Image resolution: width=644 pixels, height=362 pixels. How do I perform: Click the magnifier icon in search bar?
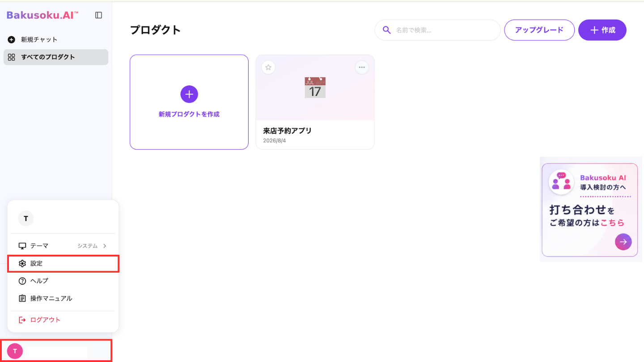[387, 30]
